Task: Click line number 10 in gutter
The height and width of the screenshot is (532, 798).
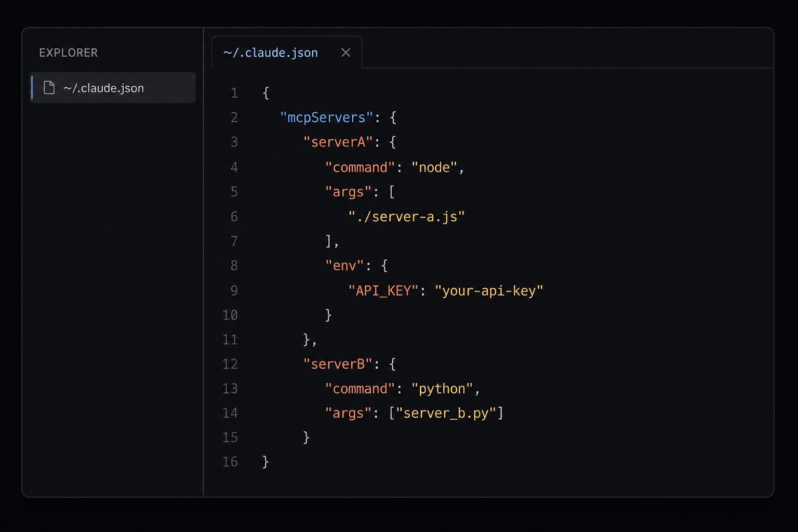Action: pyautogui.click(x=230, y=315)
